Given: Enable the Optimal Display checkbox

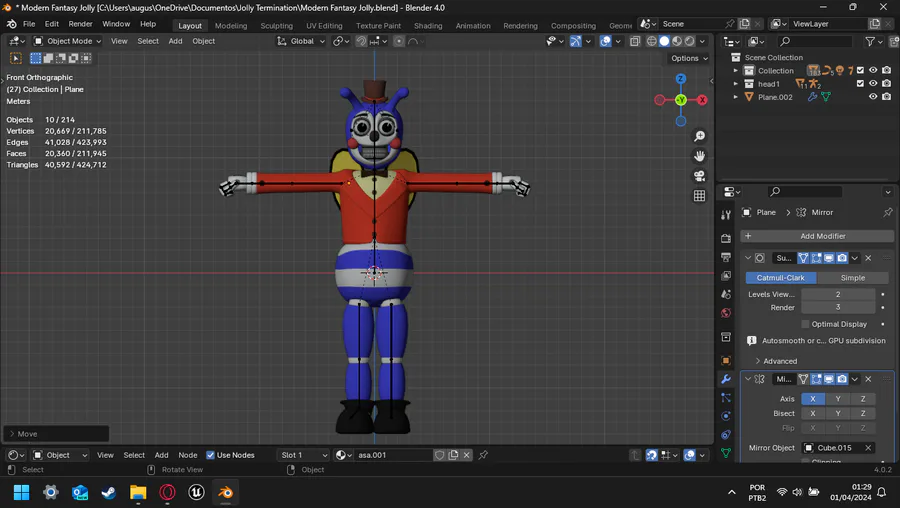Looking at the screenshot, I should point(805,324).
